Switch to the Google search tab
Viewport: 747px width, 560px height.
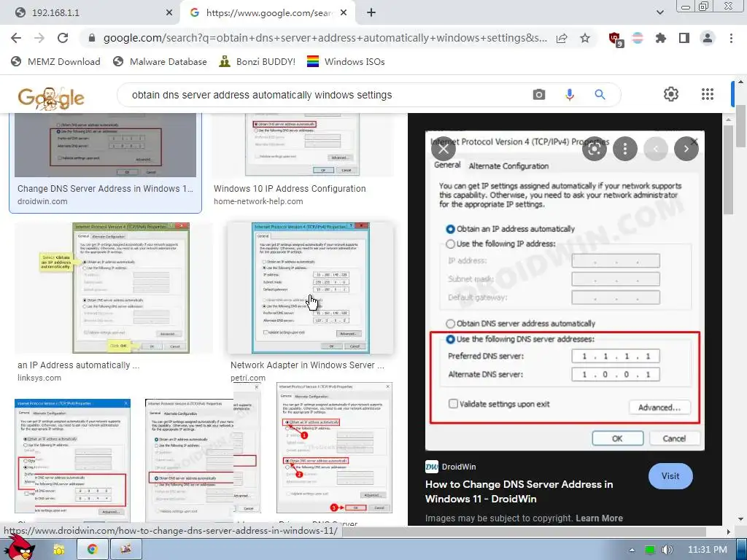tap(267, 13)
